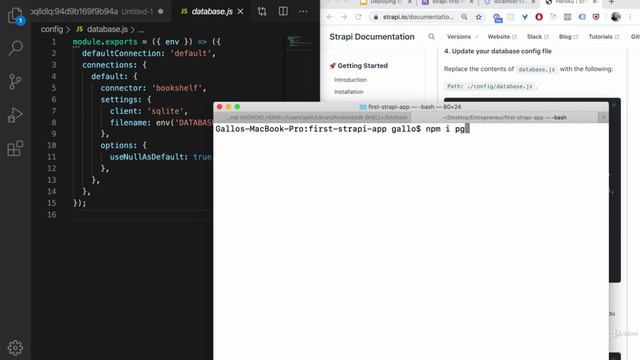The height and width of the screenshot is (360, 640).
Task: Switch to the localhost browser tab
Action: click(509, 2)
